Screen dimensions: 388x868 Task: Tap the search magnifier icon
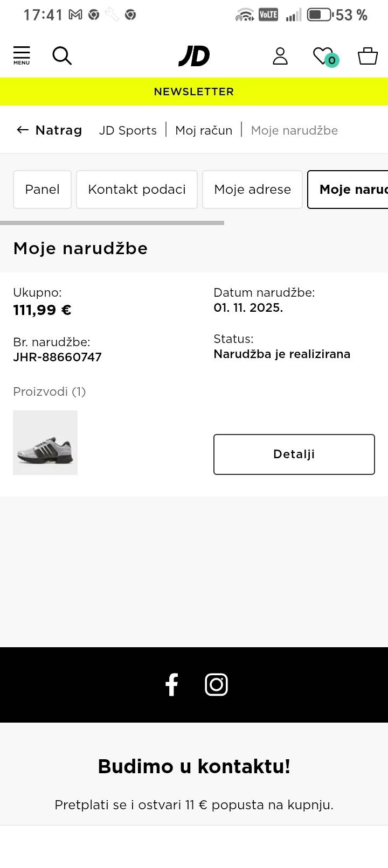coord(62,55)
